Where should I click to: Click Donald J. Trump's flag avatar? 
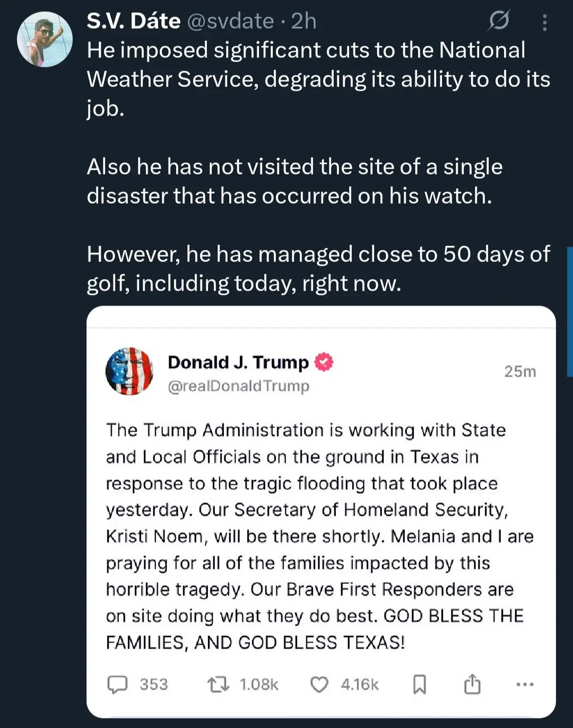[x=129, y=371]
